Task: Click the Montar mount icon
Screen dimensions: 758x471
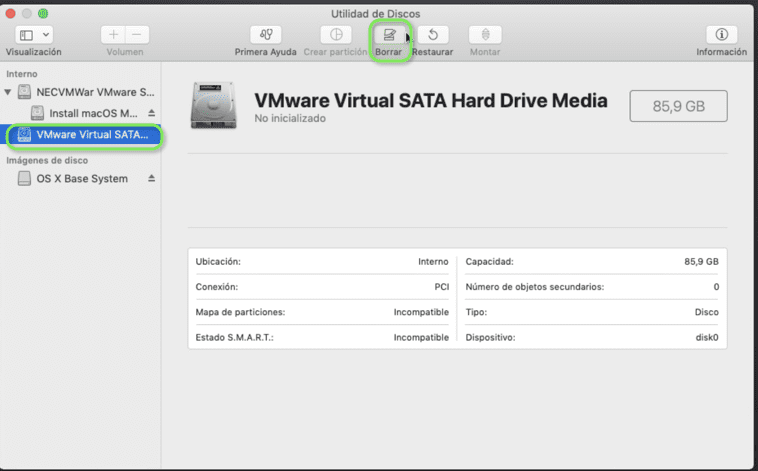Action: click(x=485, y=35)
